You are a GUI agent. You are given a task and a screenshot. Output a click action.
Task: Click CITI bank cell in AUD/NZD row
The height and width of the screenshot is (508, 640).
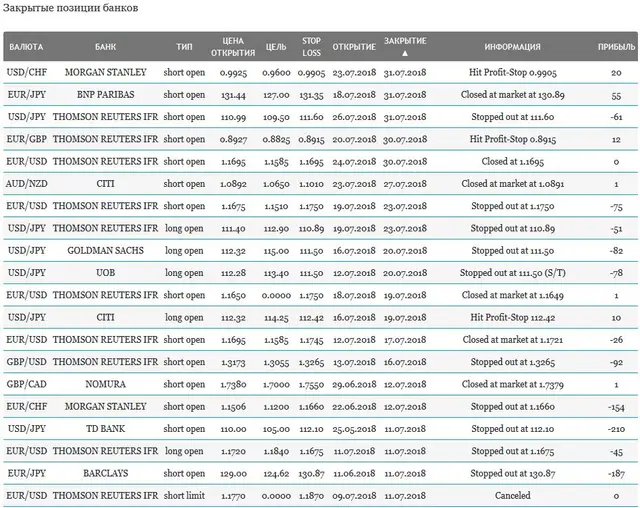point(105,184)
